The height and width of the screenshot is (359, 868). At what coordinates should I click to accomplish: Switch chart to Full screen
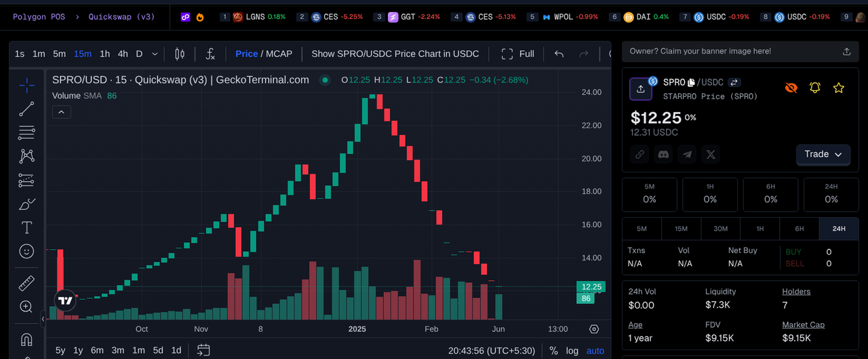point(517,54)
